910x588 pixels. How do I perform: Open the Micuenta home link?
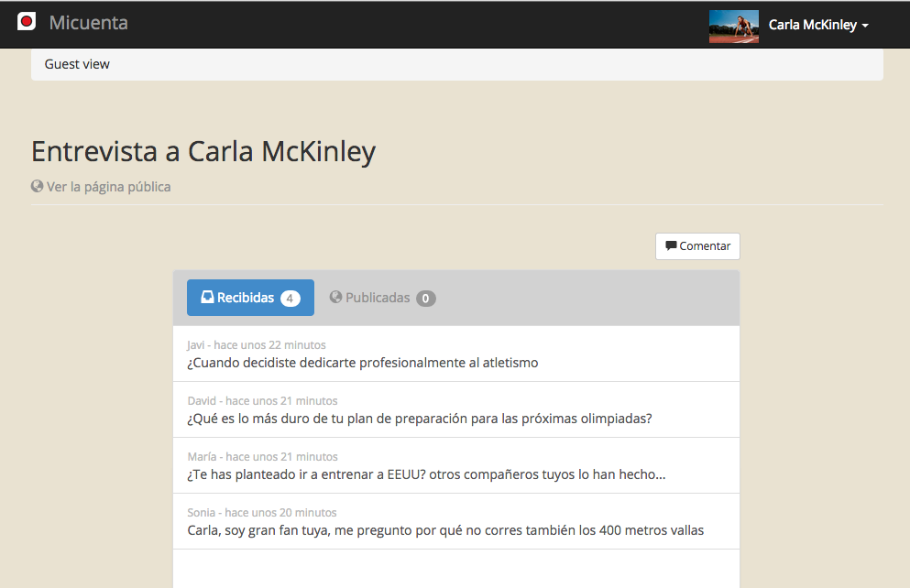tap(88, 23)
